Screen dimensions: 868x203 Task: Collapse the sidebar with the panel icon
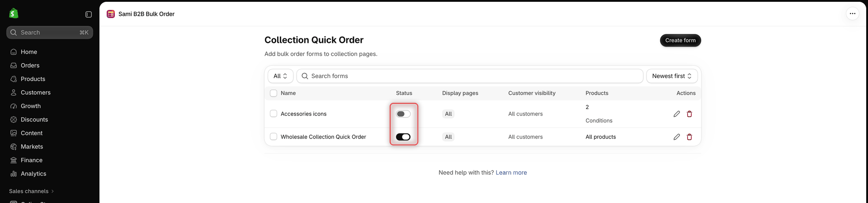[x=89, y=14]
